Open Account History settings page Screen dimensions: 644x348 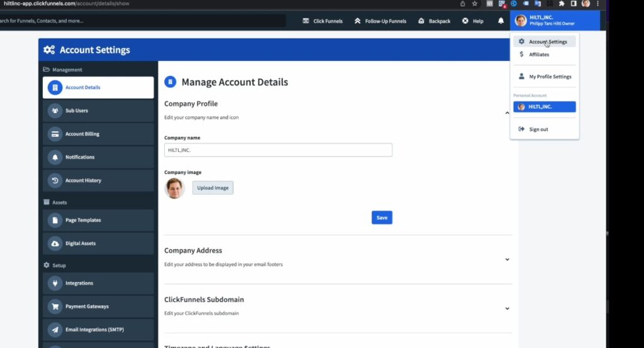pos(98,180)
